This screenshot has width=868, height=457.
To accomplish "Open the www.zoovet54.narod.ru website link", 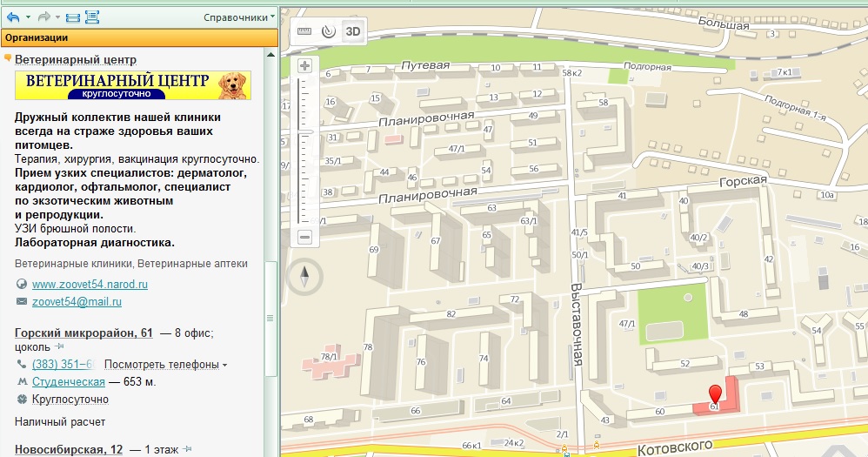I will click(90, 284).
